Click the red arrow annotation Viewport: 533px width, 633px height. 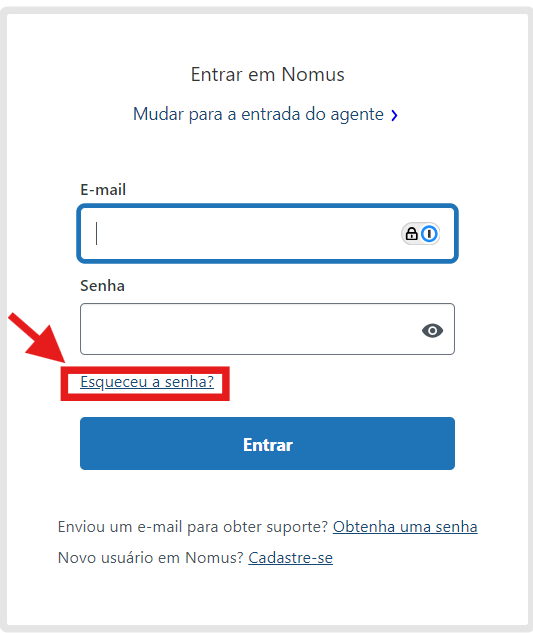[x=39, y=339]
